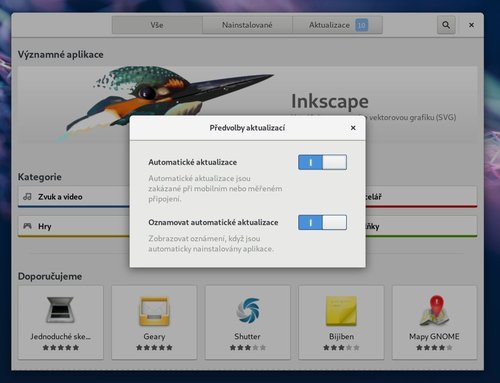
Task: Open the Jednoduché ske... scanner app icon
Action: (x=60, y=310)
